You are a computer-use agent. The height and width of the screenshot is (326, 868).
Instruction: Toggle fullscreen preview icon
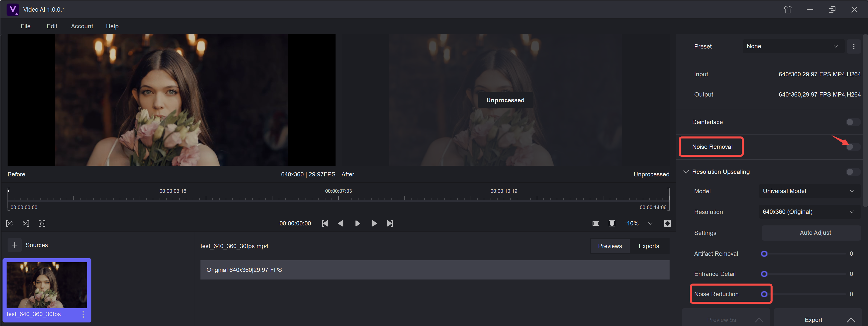[667, 223]
